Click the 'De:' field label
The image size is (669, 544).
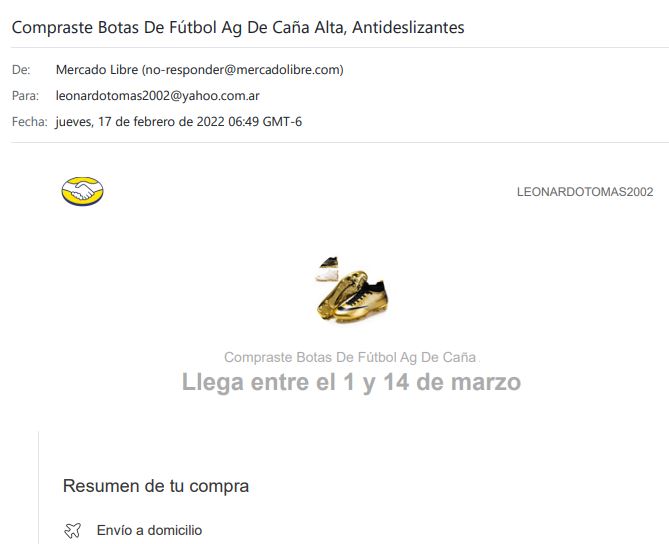[21, 70]
